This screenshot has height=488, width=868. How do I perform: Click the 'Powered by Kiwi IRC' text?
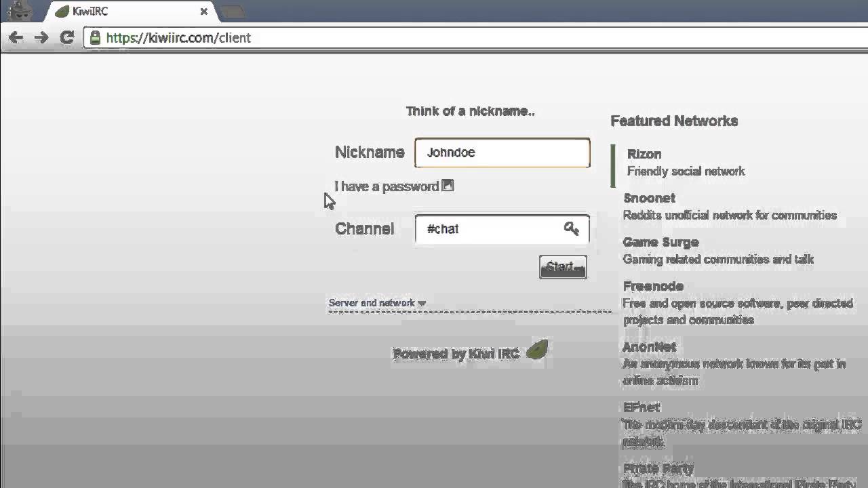(x=456, y=354)
